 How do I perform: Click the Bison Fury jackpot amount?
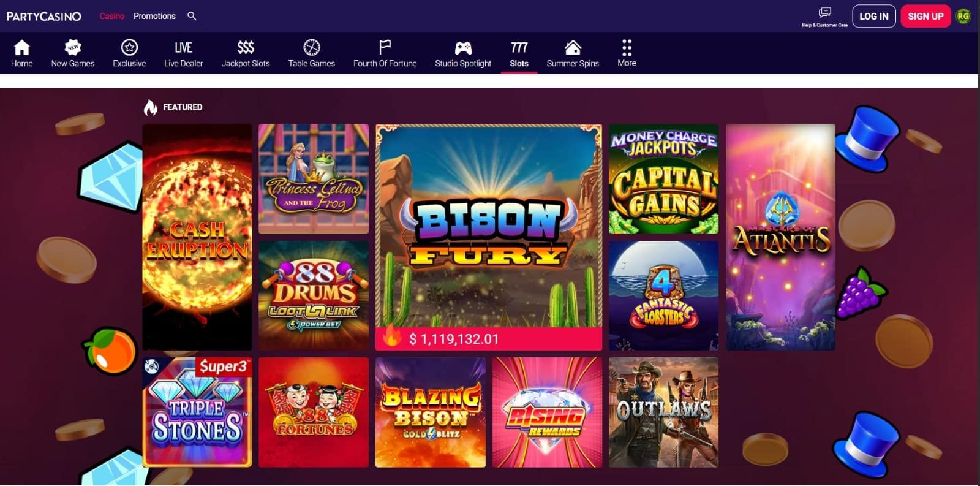454,339
